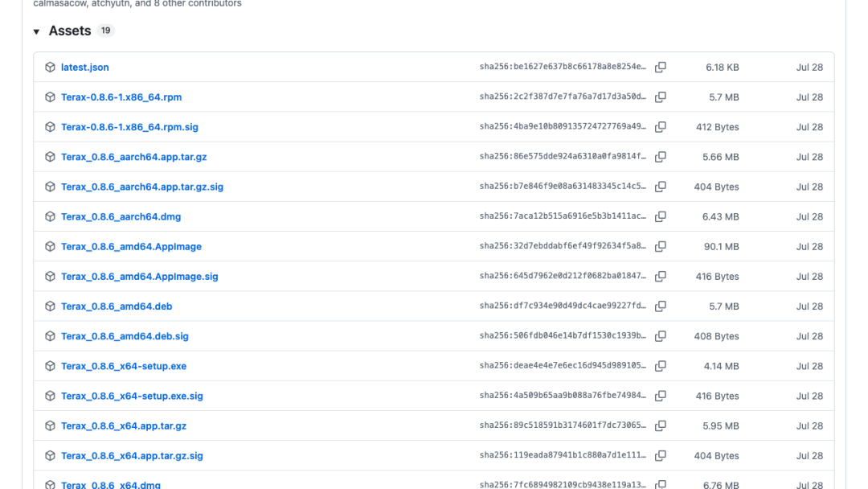Select Jul 28 date in latest.json row
The width and height of the screenshot is (868, 489).
[x=809, y=67]
